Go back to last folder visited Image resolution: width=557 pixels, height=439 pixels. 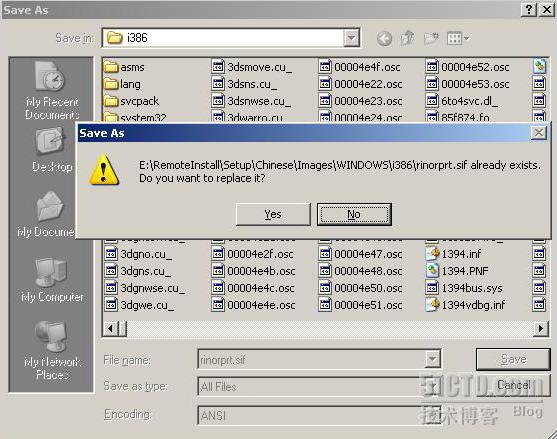[384, 38]
